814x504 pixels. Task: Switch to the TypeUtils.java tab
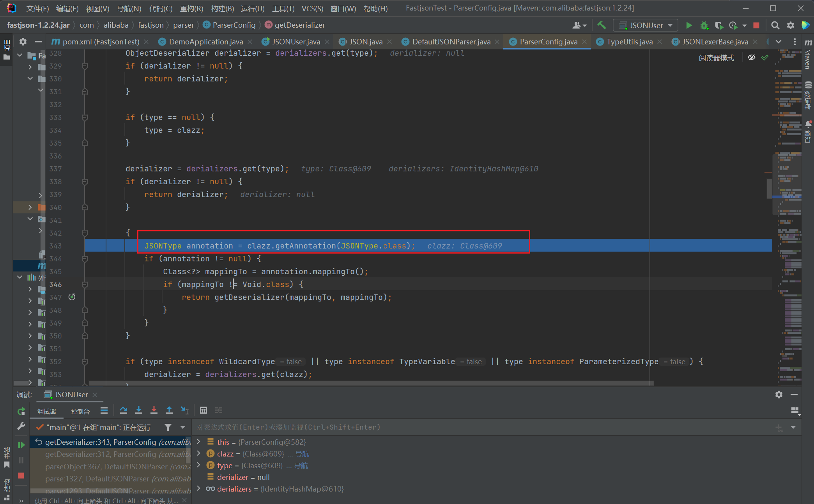coord(629,42)
